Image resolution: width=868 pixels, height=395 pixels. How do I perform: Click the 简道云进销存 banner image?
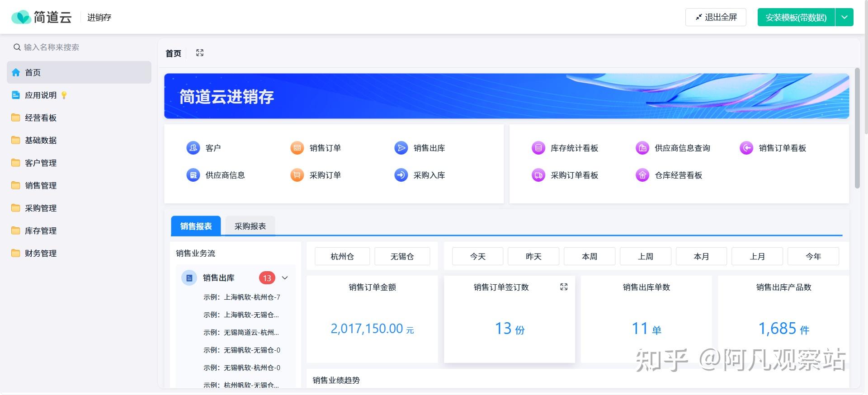click(x=506, y=96)
